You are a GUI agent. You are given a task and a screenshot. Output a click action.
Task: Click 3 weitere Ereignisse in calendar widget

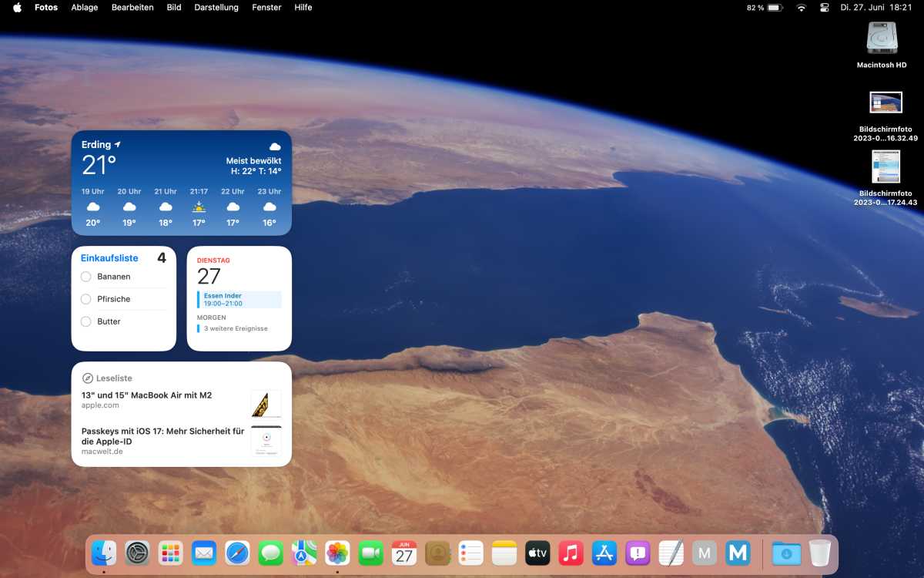(236, 328)
